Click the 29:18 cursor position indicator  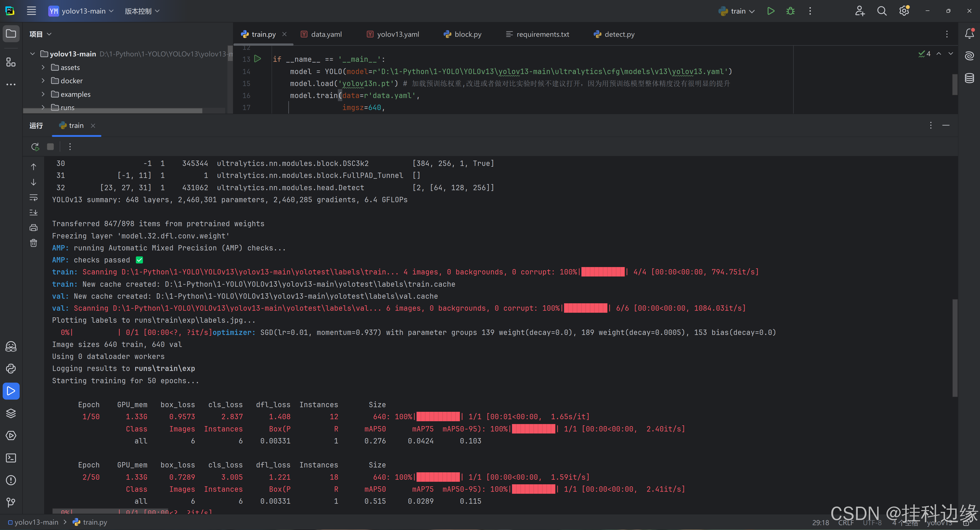(820, 523)
